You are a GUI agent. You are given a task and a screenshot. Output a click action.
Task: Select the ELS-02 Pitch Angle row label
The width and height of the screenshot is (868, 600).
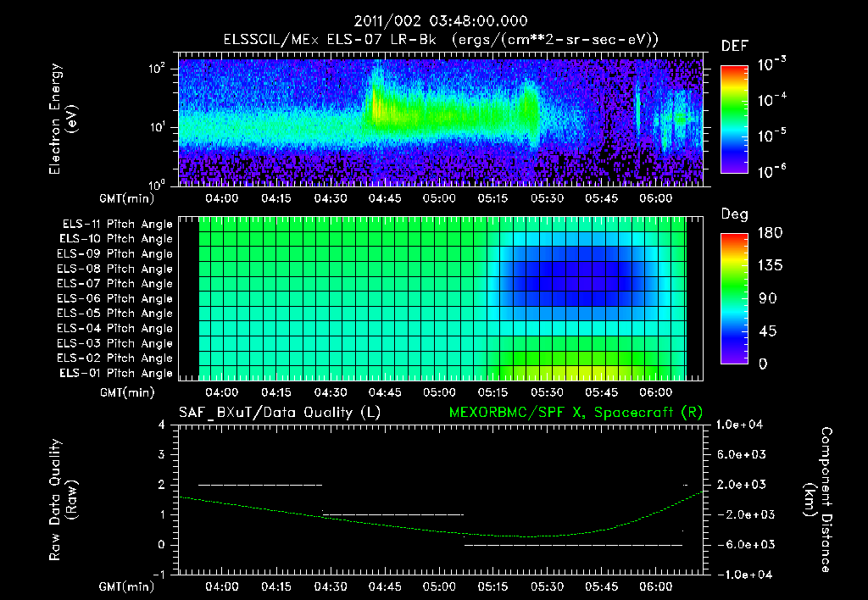click(114, 358)
